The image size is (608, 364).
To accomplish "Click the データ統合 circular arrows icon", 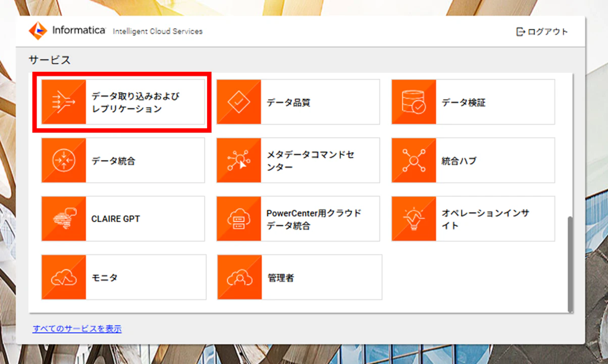I will [x=64, y=161].
